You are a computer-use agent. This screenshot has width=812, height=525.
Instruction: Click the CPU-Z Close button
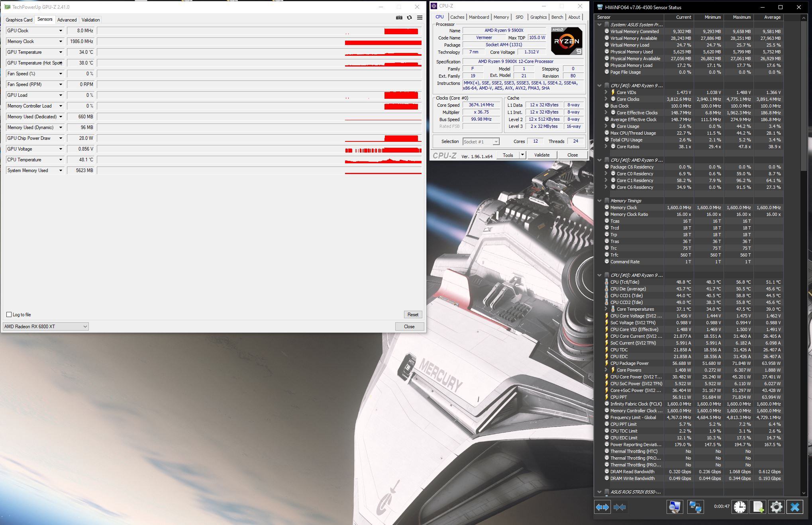tap(573, 155)
